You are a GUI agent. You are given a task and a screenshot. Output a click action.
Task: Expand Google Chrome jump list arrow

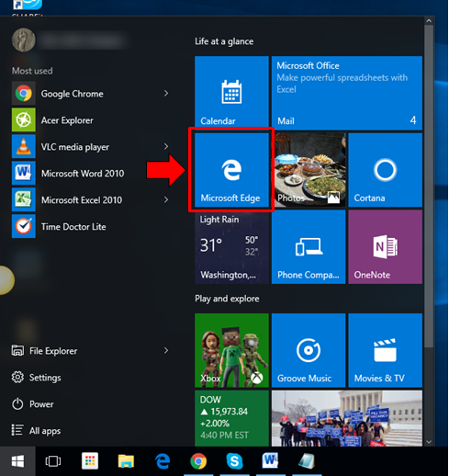[166, 94]
